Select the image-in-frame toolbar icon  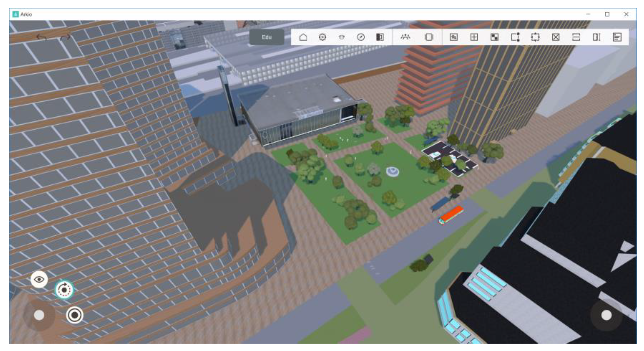click(x=454, y=37)
